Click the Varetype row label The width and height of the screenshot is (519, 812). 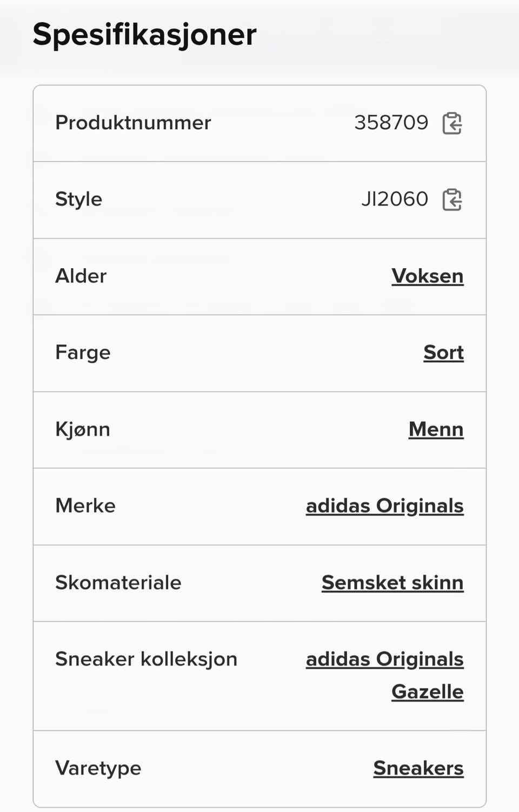[x=98, y=768]
